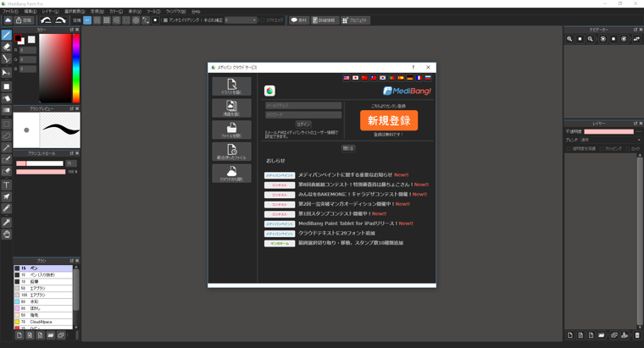644x348 pixels.
Task: Click the Navigator flip view icon
Action: [636, 39]
